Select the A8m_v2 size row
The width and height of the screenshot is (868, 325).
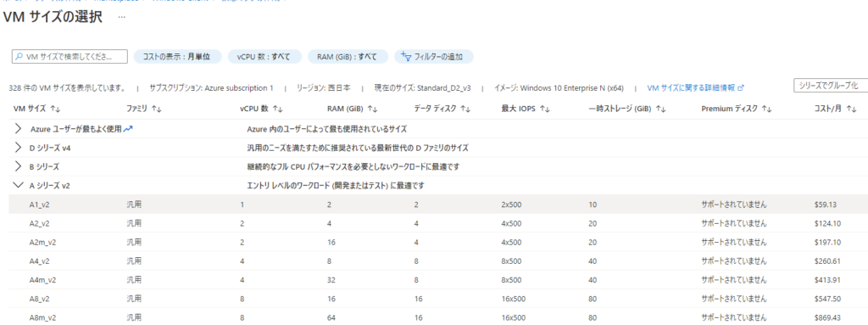click(x=438, y=317)
